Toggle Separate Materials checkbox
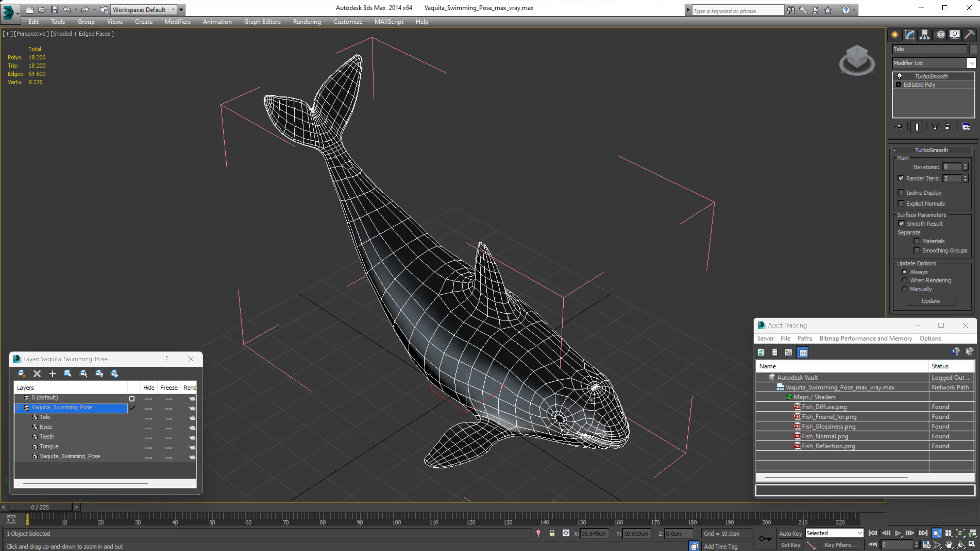 pos(917,240)
